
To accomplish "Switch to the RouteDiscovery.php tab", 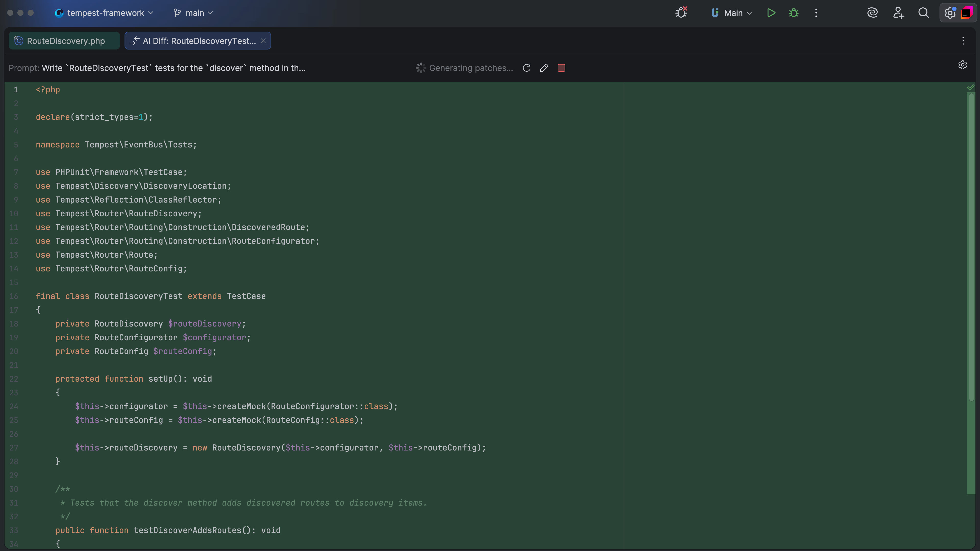I will 64,41.
